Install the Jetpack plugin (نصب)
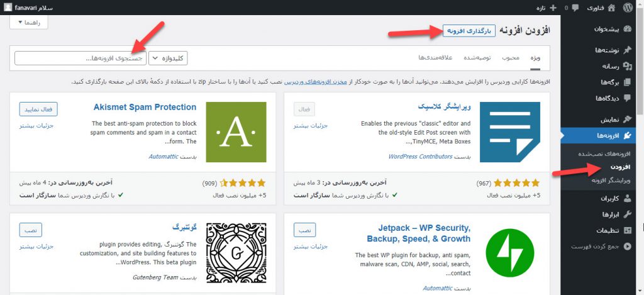This screenshot has height=295, width=644. tap(305, 229)
